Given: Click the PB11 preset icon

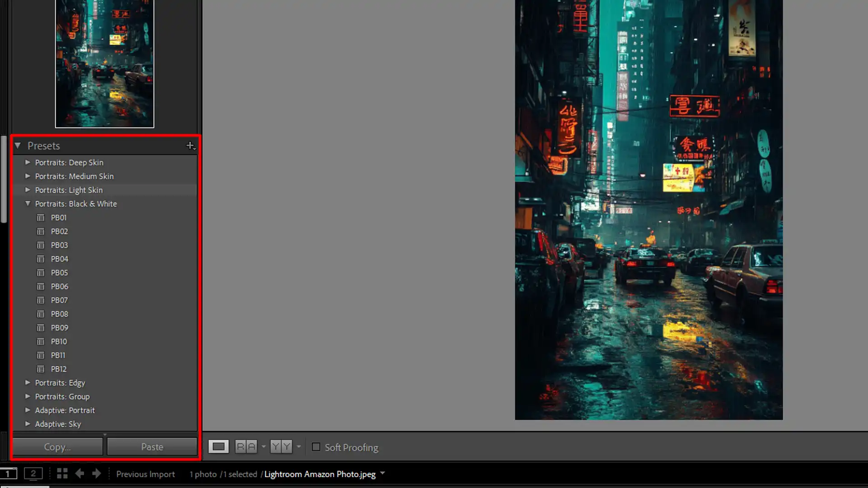Looking at the screenshot, I should click(x=41, y=356).
